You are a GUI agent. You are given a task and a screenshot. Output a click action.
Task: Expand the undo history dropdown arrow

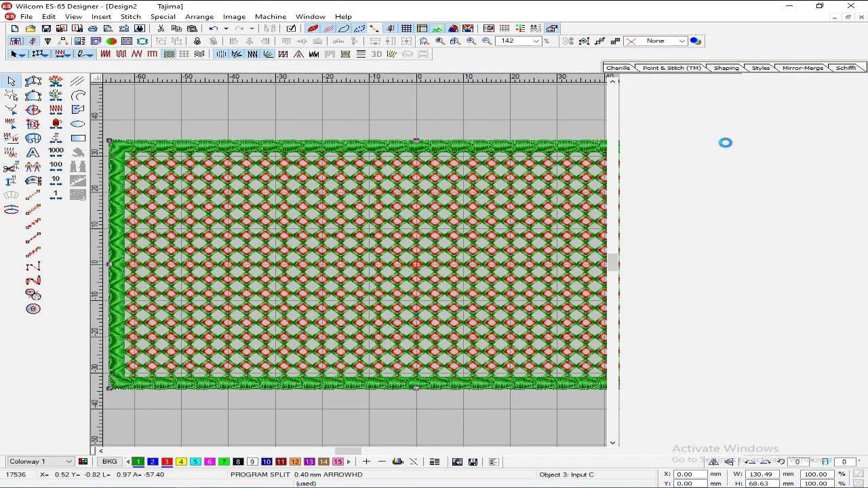(x=226, y=28)
